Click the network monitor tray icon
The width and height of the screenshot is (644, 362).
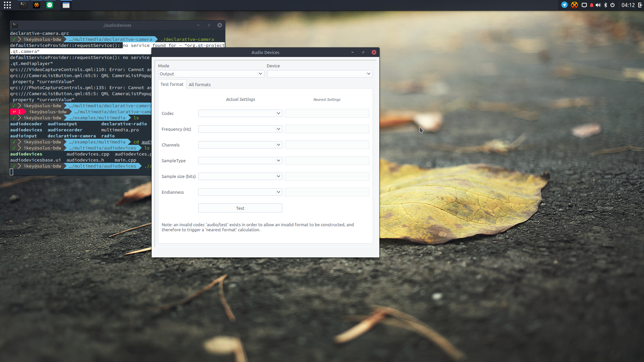(x=584, y=5)
